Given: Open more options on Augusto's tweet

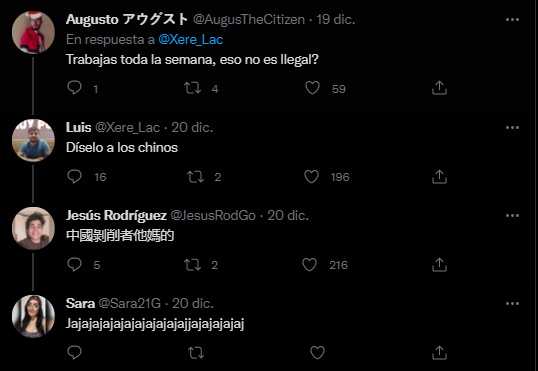Looking at the screenshot, I should (x=512, y=20).
